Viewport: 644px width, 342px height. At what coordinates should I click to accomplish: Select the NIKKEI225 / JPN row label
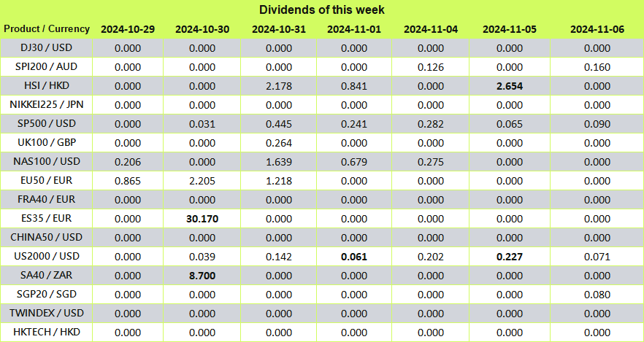[47, 105]
